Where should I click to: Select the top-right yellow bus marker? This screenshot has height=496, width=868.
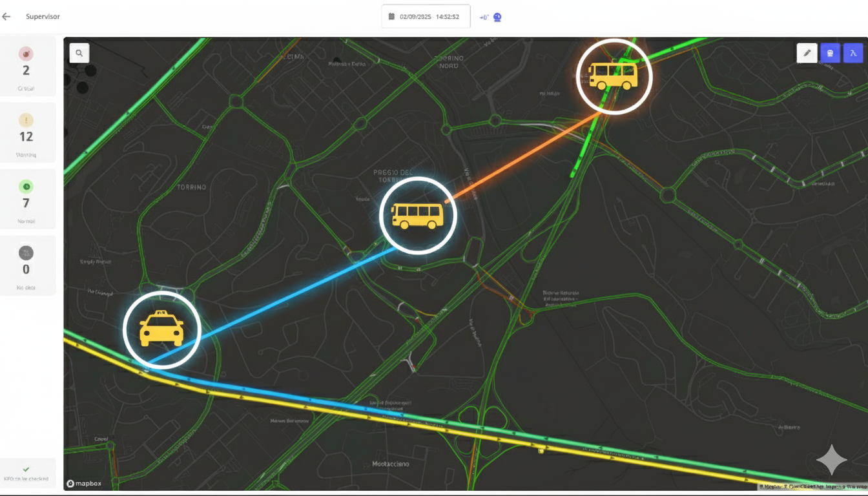point(614,76)
